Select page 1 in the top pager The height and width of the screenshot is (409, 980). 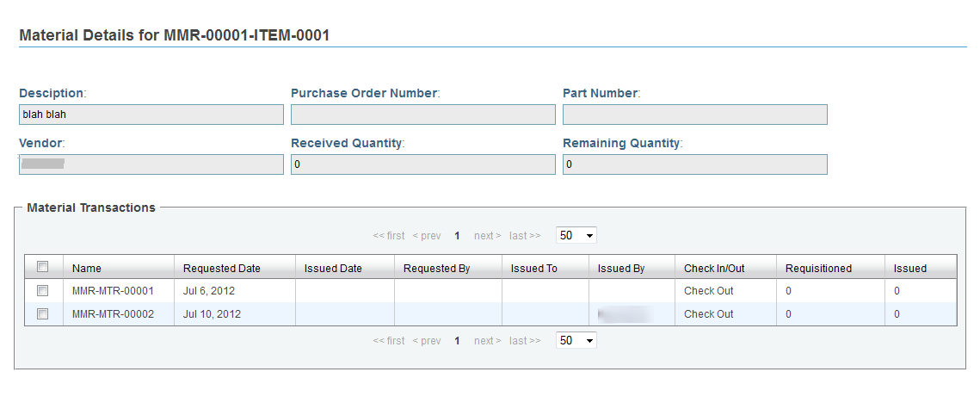click(457, 236)
